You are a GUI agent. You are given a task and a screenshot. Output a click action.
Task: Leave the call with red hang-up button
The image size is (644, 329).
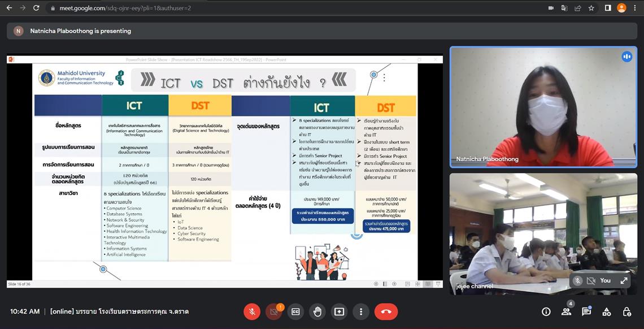click(386, 311)
